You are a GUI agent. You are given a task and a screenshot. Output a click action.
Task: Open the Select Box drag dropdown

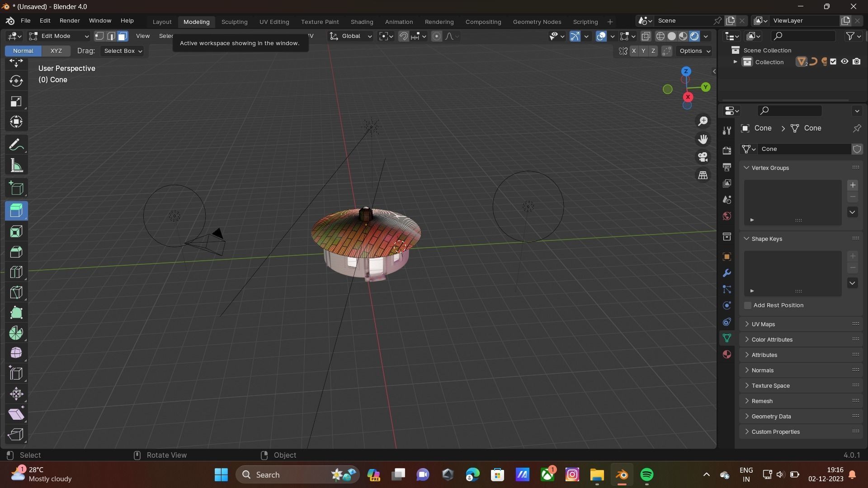click(123, 51)
